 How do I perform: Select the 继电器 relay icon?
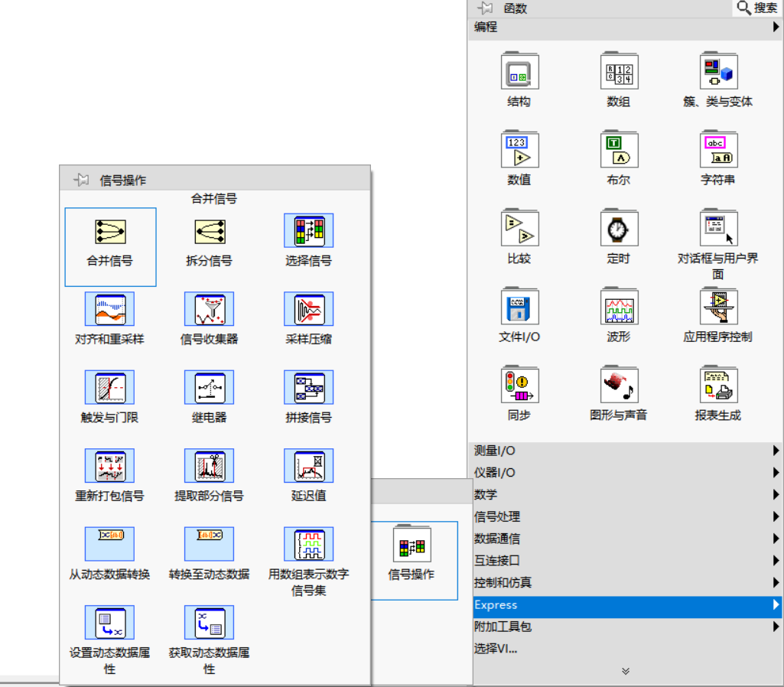(x=209, y=388)
